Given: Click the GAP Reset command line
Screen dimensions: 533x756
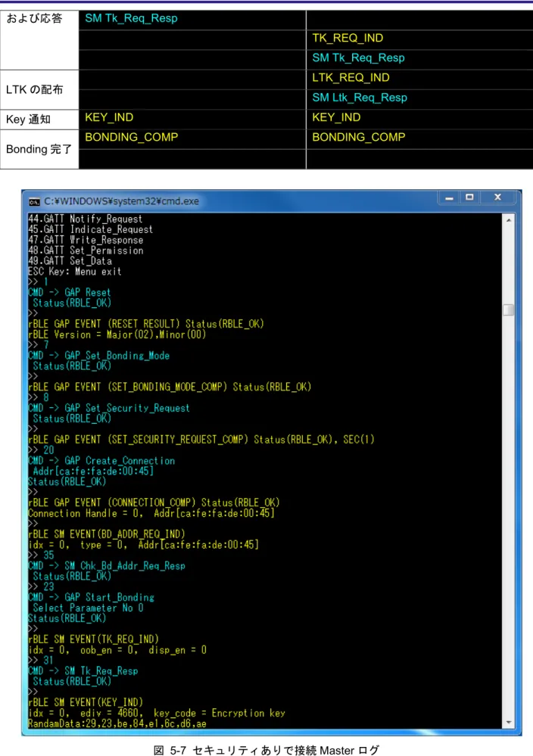Looking at the screenshot, I should click(70, 293).
